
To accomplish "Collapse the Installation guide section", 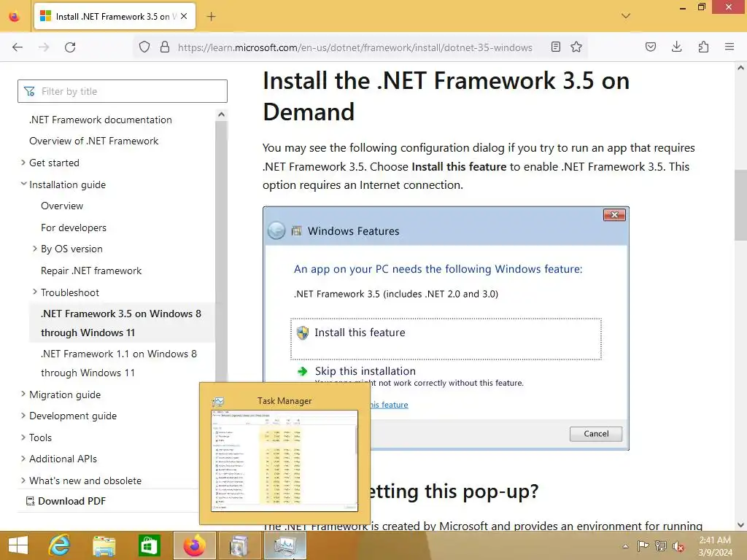I will (23, 184).
